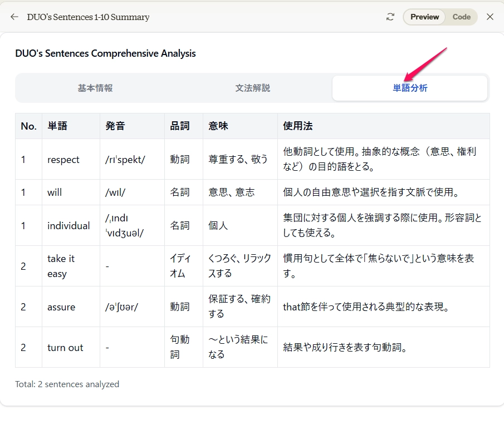This screenshot has height=430, width=504.
Task: Select the word 'assure'
Action: 61,307
